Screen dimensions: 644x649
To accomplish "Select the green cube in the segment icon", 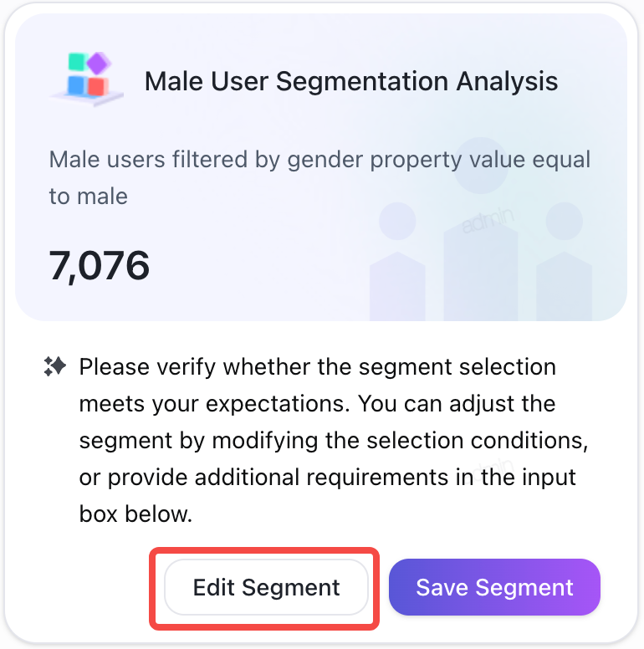I will 77,62.
